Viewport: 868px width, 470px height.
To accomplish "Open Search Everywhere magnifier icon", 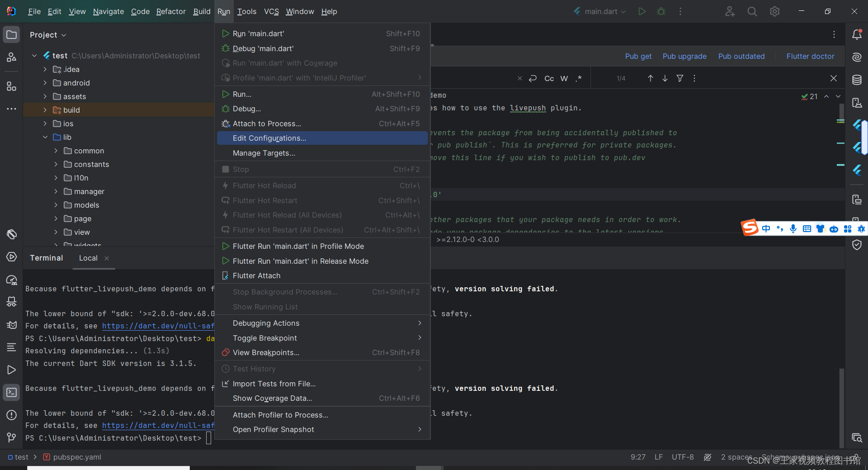I will pos(752,11).
